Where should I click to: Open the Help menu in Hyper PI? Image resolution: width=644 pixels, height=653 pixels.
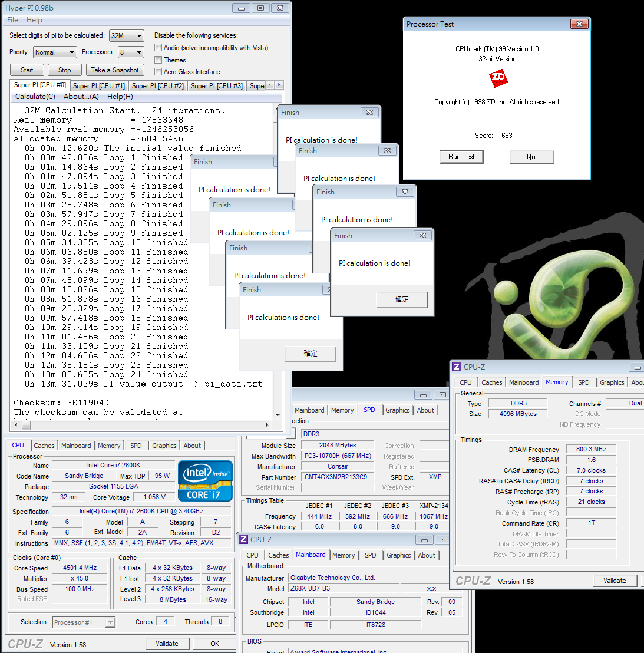[34, 20]
